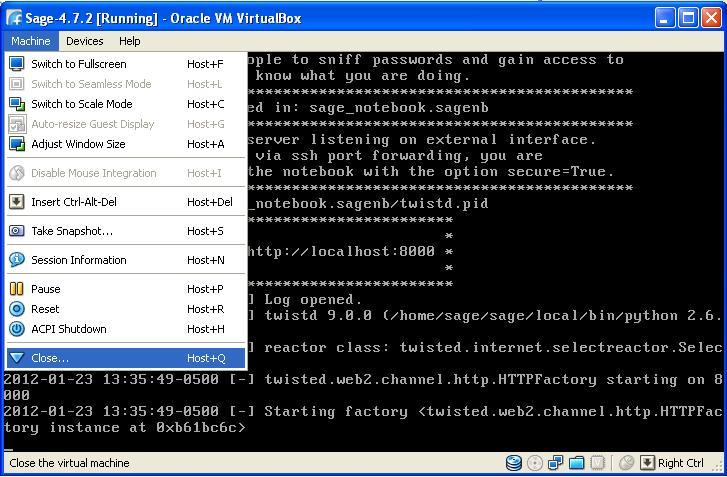Click Insert Ctrl-Alt-Del menu item
The image size is (727, 477).
(73, 202)
